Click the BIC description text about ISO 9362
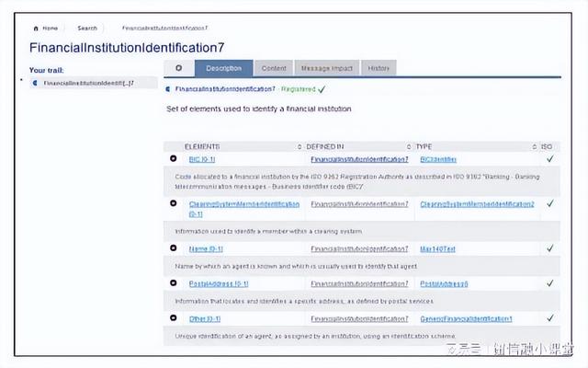Screen dimensions: 588x368 pyautogui.click(x=357, y=181)
